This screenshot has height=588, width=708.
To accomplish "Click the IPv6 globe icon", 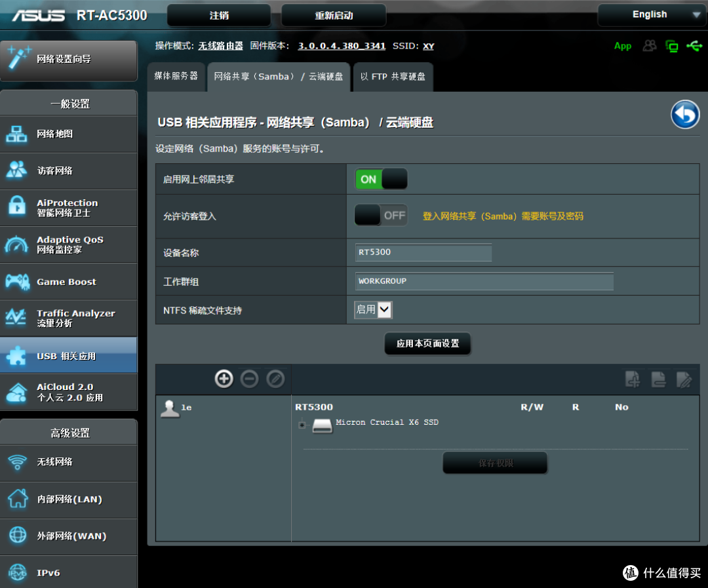I will [18, 572].
